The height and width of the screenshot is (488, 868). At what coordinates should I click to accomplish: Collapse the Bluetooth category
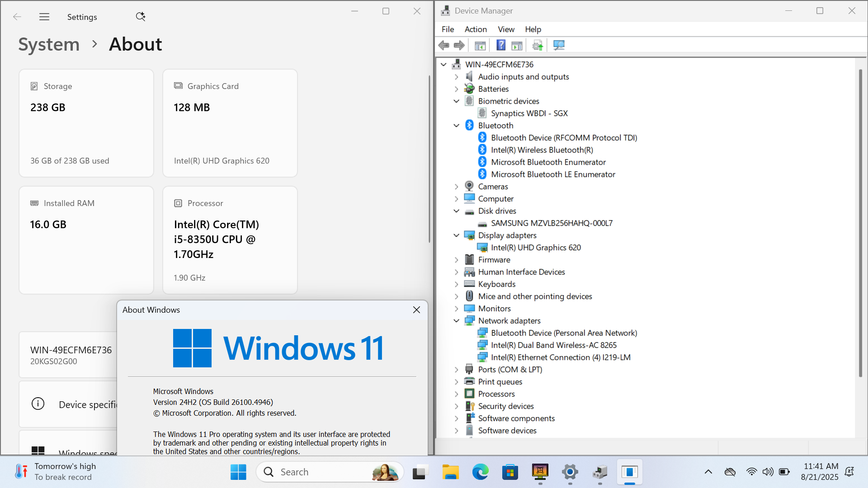[x=457, y=126]
